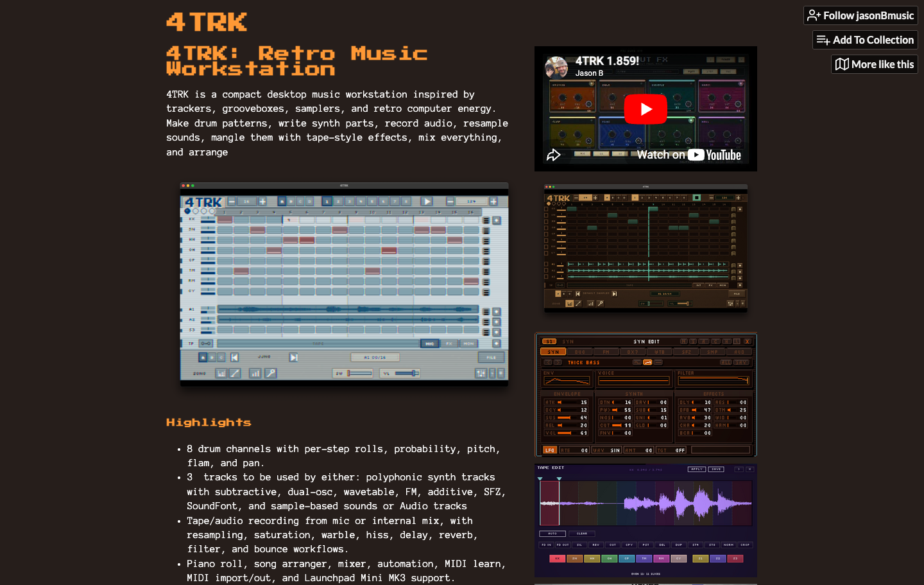Open the TAPE EDIT waveform thumbnail
This screenshot has width=924, height=585.
(646, 520)
